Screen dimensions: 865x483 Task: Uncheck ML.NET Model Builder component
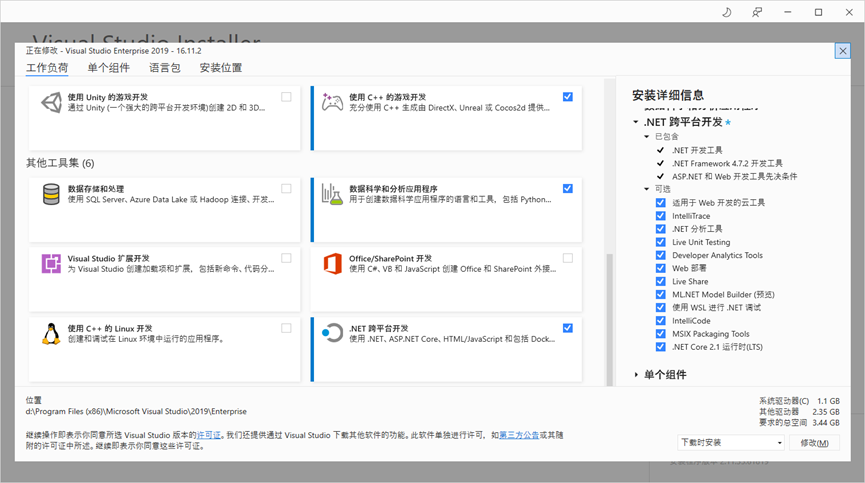click(660, 294)
